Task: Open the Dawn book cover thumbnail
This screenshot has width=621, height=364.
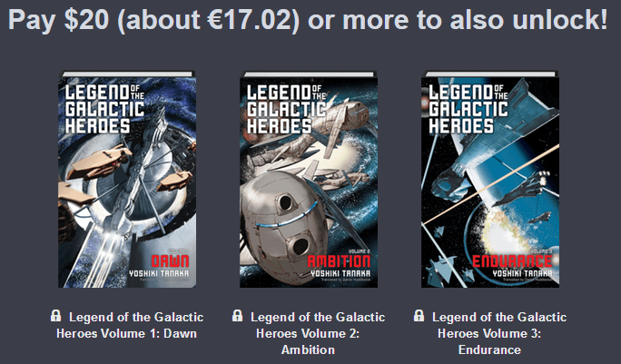Action: (x=127, y=180)
